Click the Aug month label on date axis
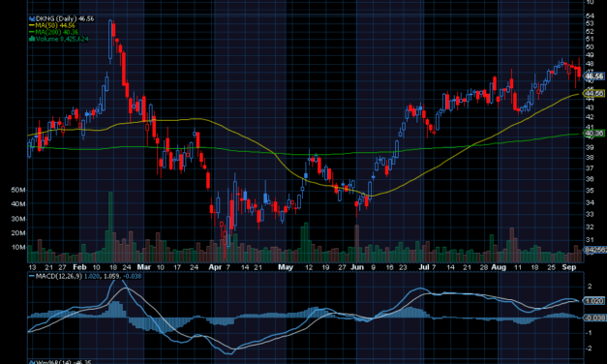This screenshot has height=364, width=607. point(499,267)
